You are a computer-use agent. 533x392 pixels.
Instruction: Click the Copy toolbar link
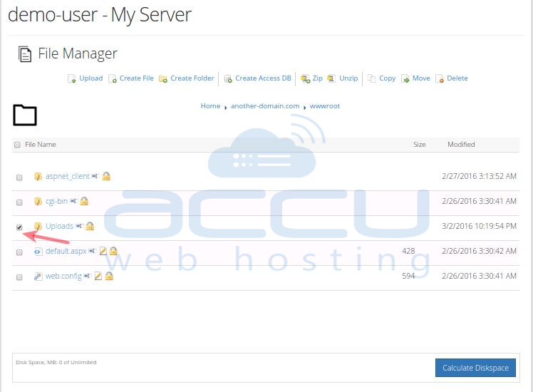[387, 78]
